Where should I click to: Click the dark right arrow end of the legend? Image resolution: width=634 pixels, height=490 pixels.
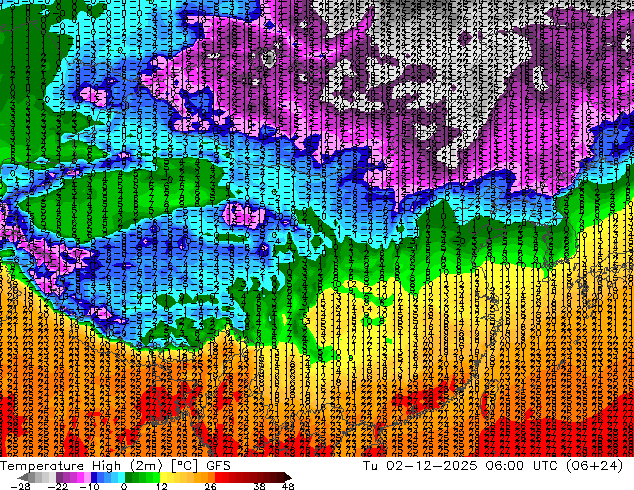click(x=288, y=477)
